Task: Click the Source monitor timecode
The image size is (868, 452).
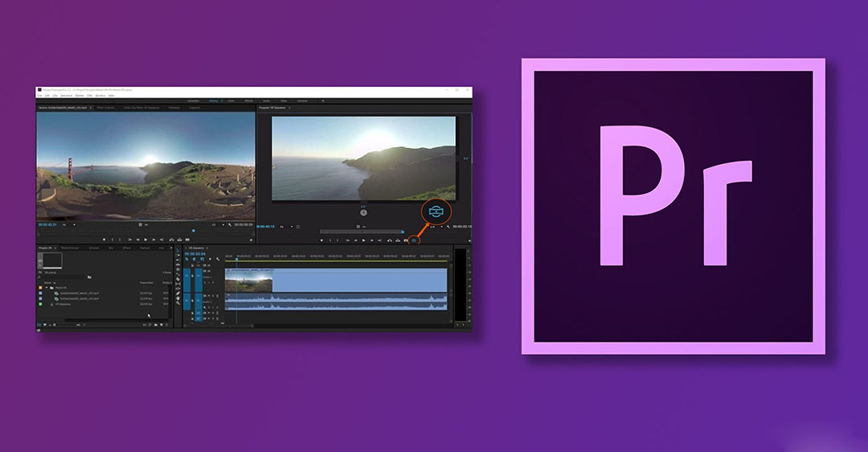Action: (x=47, y=224)
